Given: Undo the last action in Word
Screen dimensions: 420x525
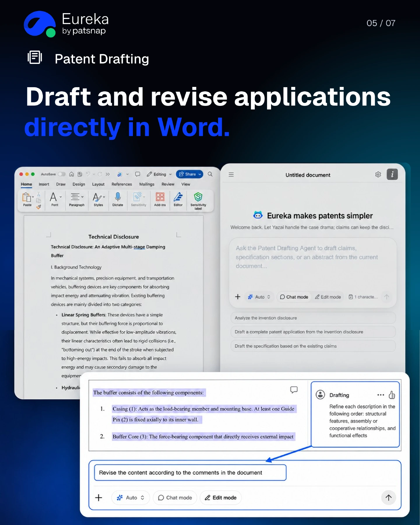Looking at the screenshot, I should pyautogui.click(x=88, y=174).
